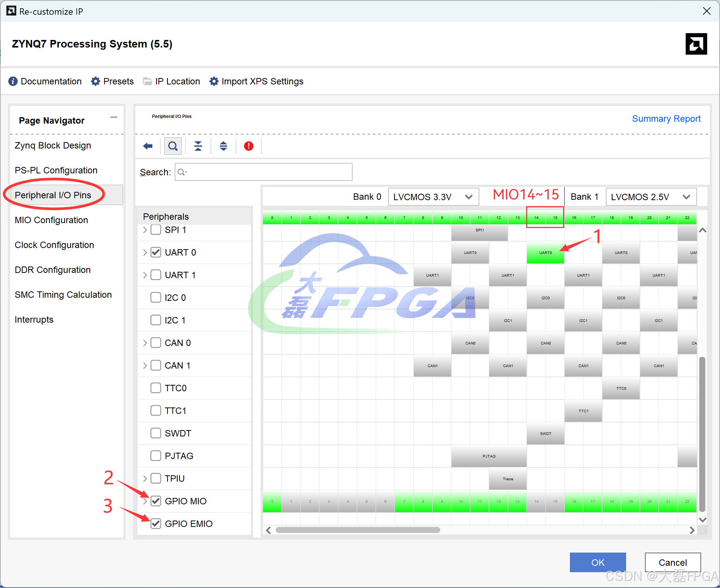
Task: Select the PJTAG pin mapping cell
Action: pos(489,456)
